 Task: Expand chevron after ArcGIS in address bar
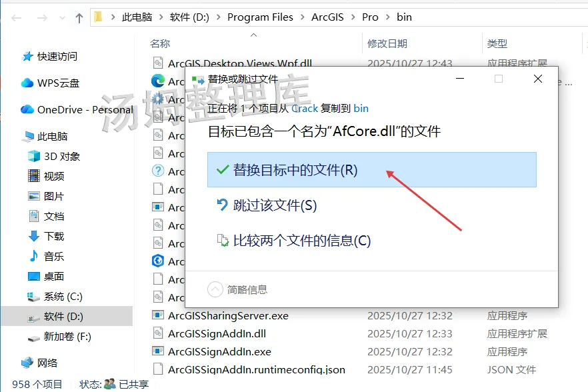coord(353,17)
